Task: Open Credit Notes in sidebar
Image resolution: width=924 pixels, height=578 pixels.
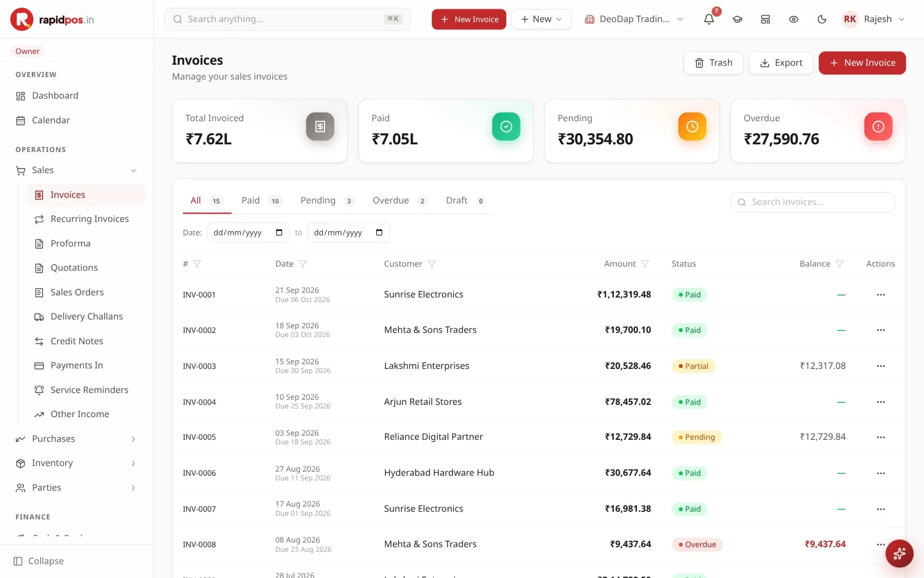Action: [x=86, y=341]
